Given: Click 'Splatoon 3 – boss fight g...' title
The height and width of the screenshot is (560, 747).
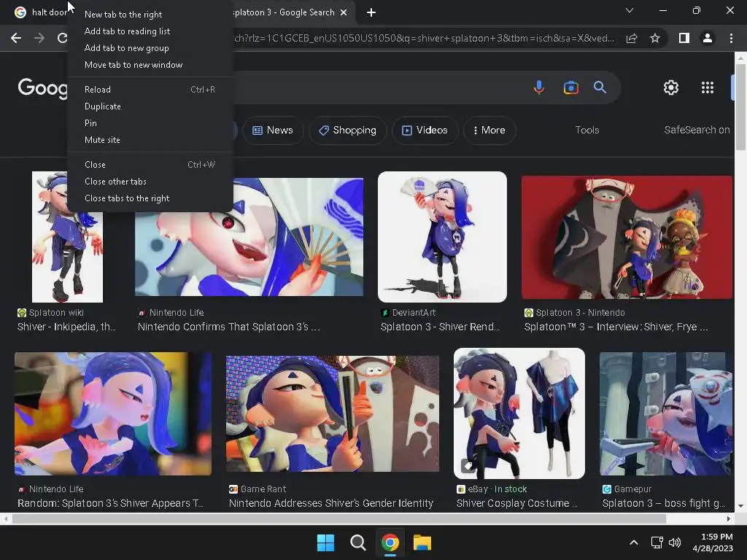Looking at the screenshot, I should (x=664, y=503).
